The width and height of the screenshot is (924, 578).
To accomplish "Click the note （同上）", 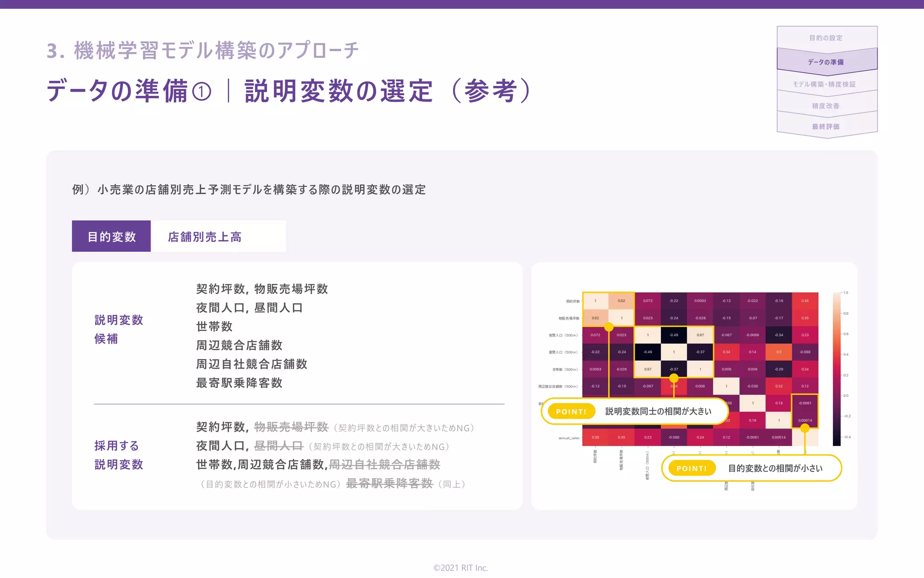I will pos(452,484).
